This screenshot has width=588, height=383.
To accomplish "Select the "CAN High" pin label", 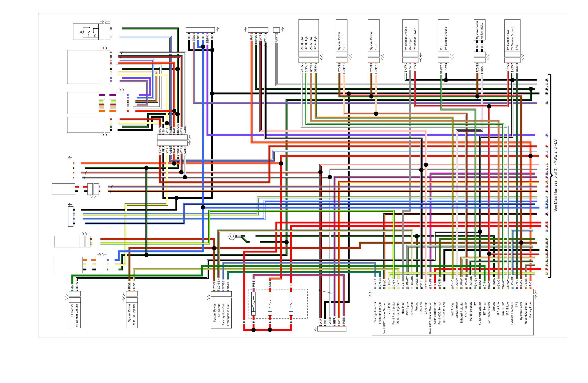I will 426,308.
